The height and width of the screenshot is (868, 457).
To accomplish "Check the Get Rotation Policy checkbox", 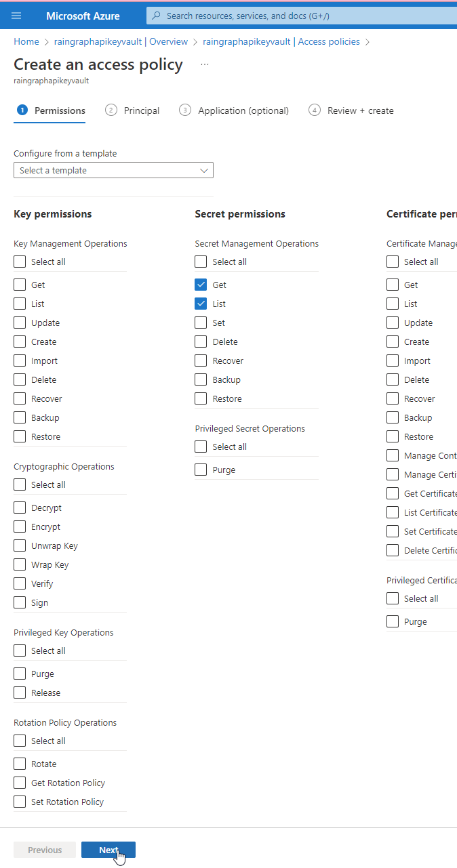I will pos(20,783).
